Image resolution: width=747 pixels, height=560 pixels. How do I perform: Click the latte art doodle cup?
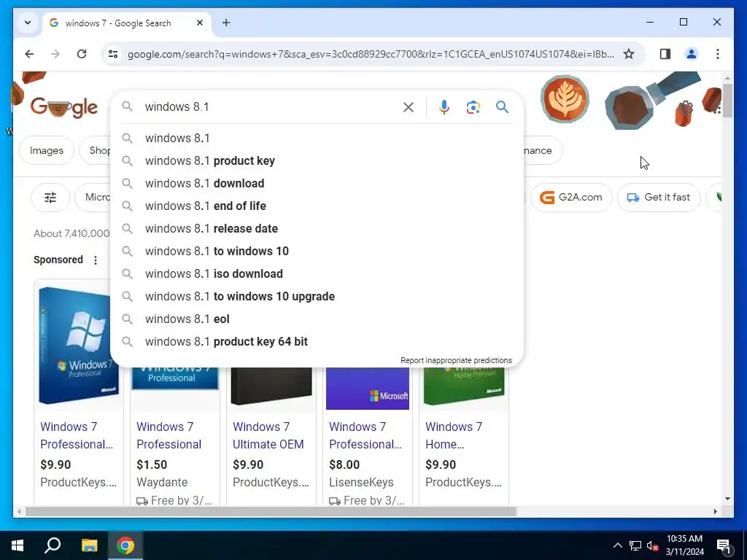(565, 99)
